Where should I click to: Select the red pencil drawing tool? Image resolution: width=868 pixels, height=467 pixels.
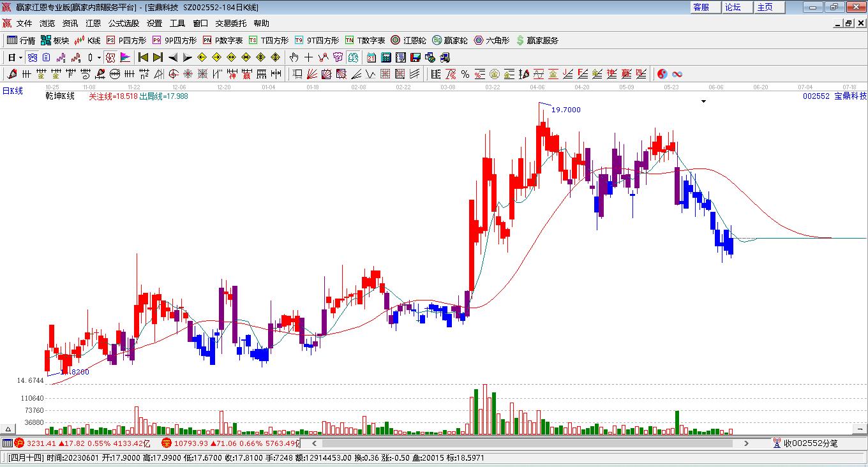(11, 74)
